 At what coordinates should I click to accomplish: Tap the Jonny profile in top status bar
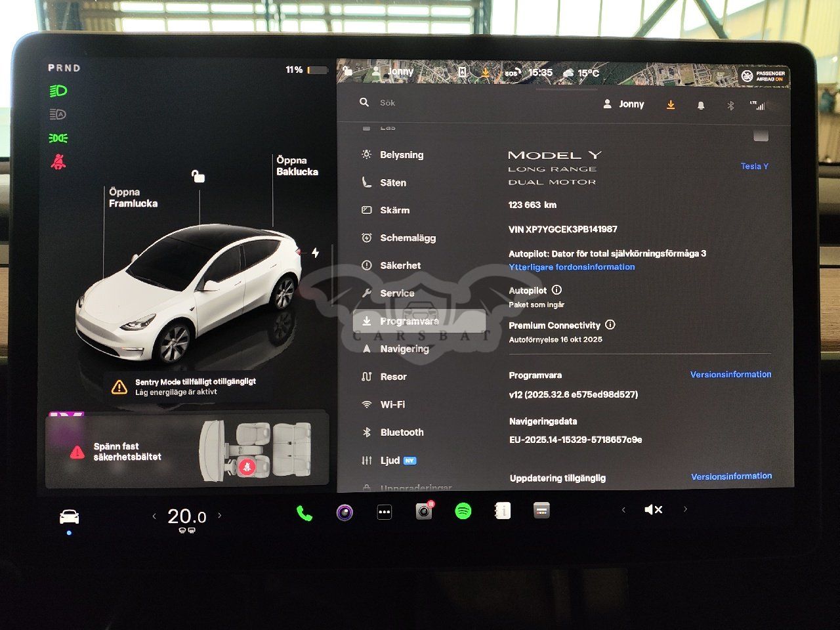392,72
